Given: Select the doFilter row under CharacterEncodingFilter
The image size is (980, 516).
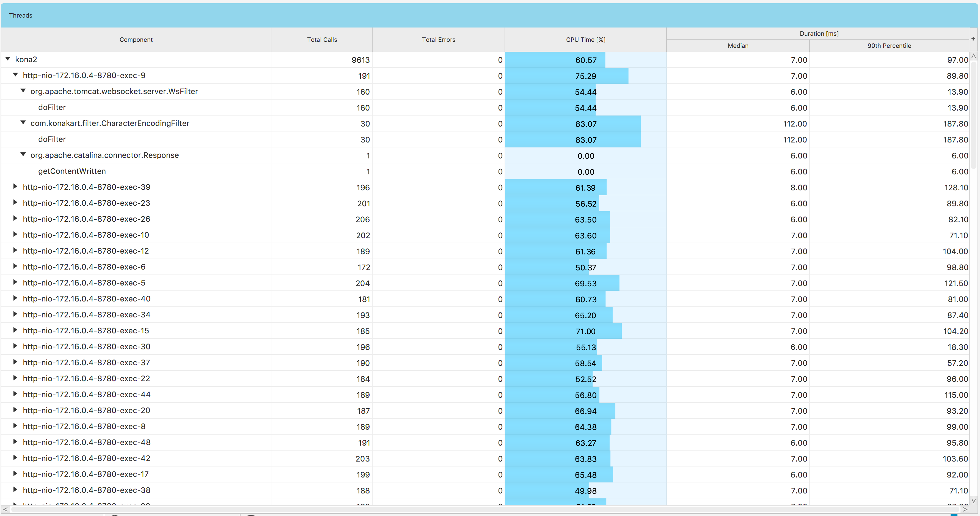Looking at the screenshot, I should click(x=485, y=139).
